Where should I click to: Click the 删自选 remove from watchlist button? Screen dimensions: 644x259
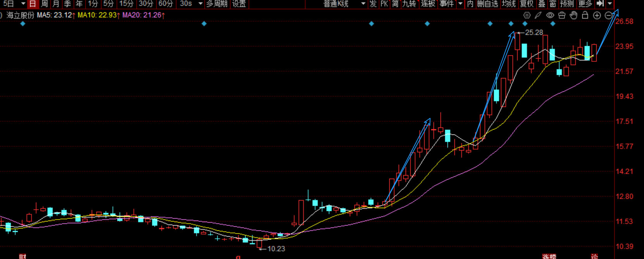point(487,3)
